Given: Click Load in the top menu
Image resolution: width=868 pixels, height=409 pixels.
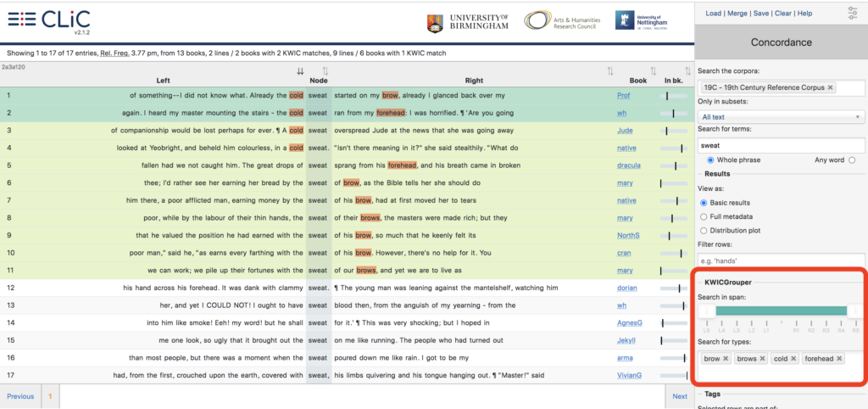Looking at the screenshot, I should coord(713,14).
